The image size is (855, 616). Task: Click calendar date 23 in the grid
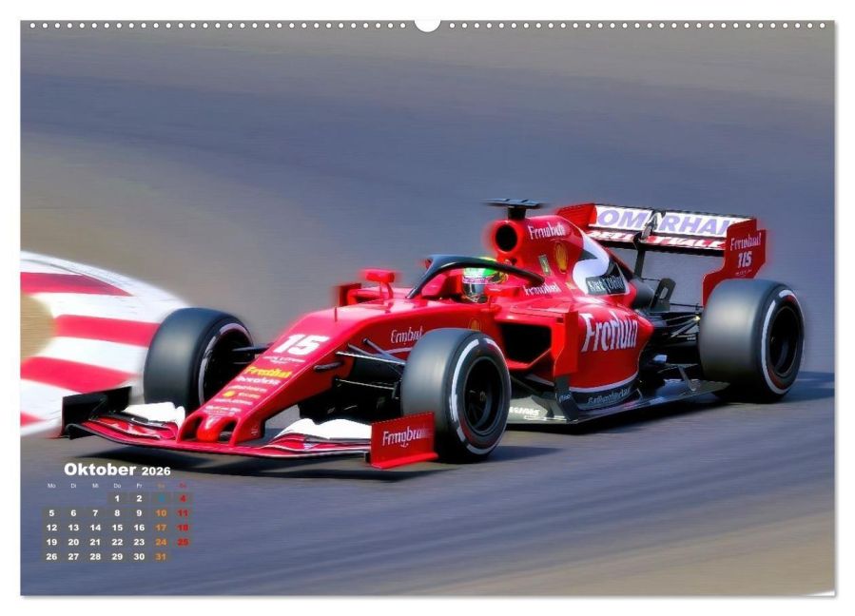click(x=139, y=543)
